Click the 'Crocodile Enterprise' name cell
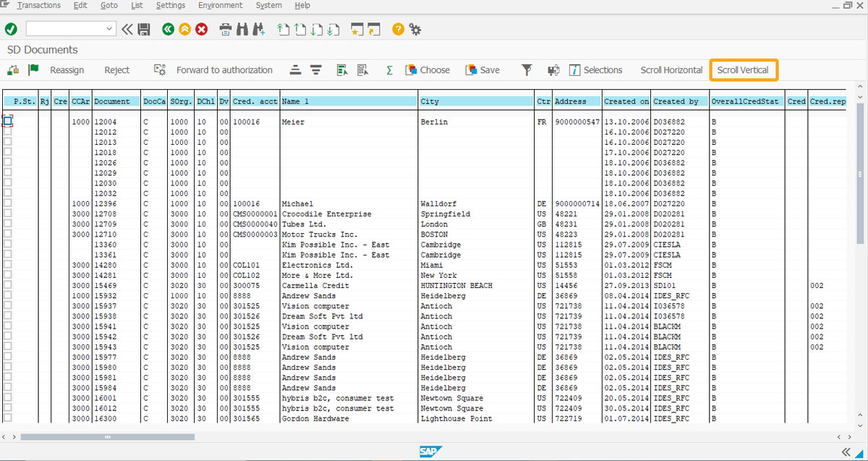The height and width of the screenshot is (461, 868). click(327, 213)
